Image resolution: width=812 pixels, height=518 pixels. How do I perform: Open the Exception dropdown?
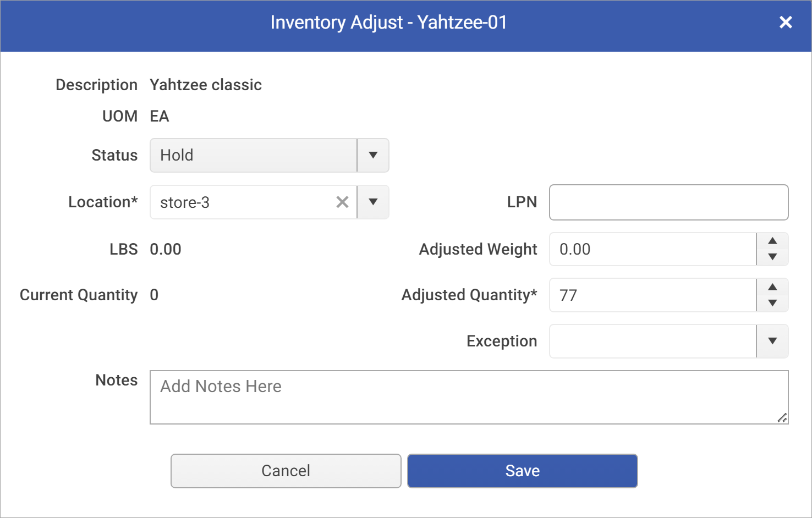pos(772,341)
